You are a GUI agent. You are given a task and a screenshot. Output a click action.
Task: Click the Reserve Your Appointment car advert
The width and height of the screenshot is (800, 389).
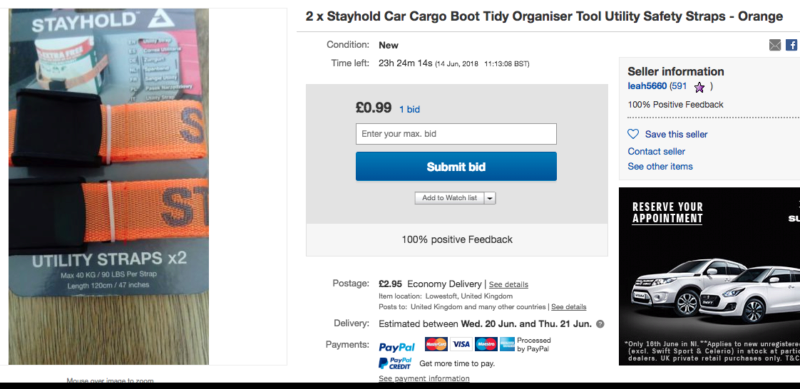pos(709,276)
